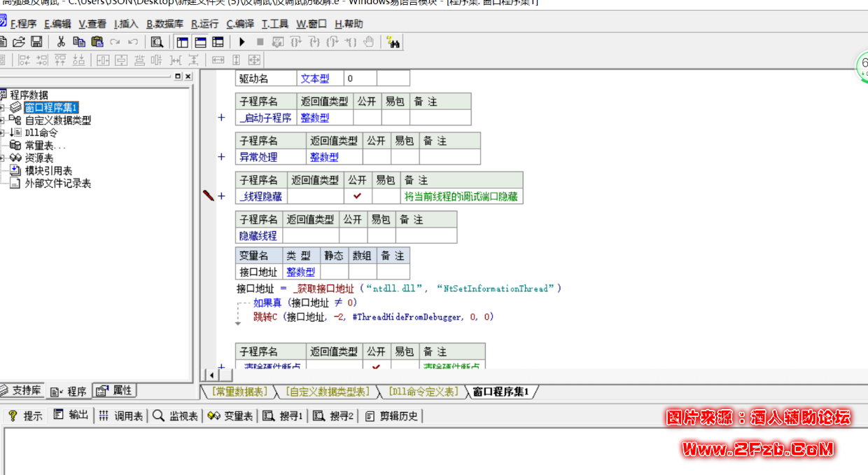Click the Paste clipboard icon
Screen dimensions: 868x475
click(x=97, y=42)
